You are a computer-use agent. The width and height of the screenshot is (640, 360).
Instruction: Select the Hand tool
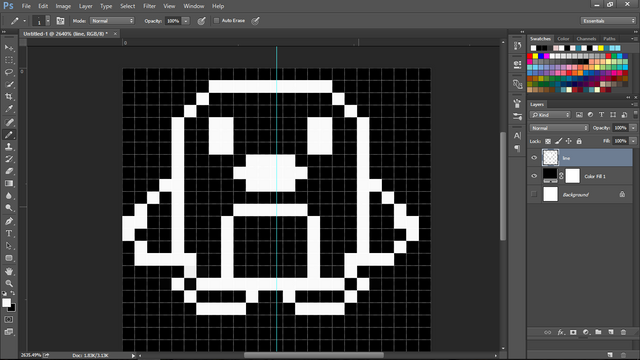9,271
